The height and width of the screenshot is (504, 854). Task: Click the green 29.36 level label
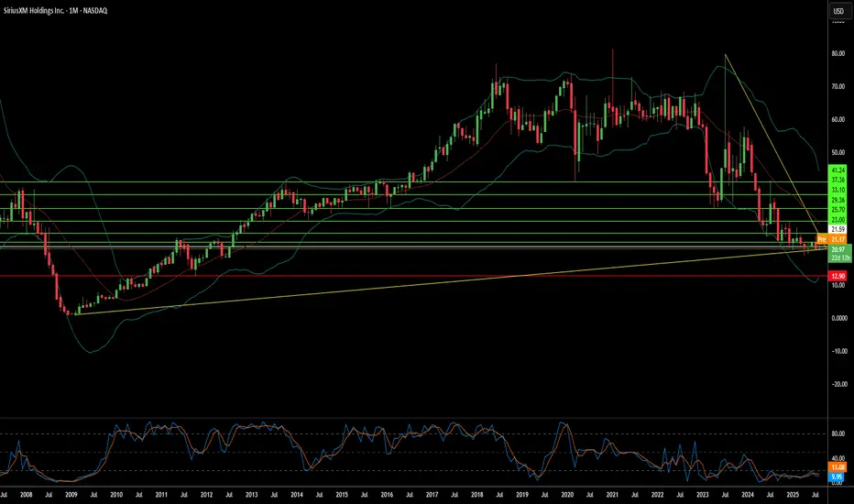[x=837, y=200]
